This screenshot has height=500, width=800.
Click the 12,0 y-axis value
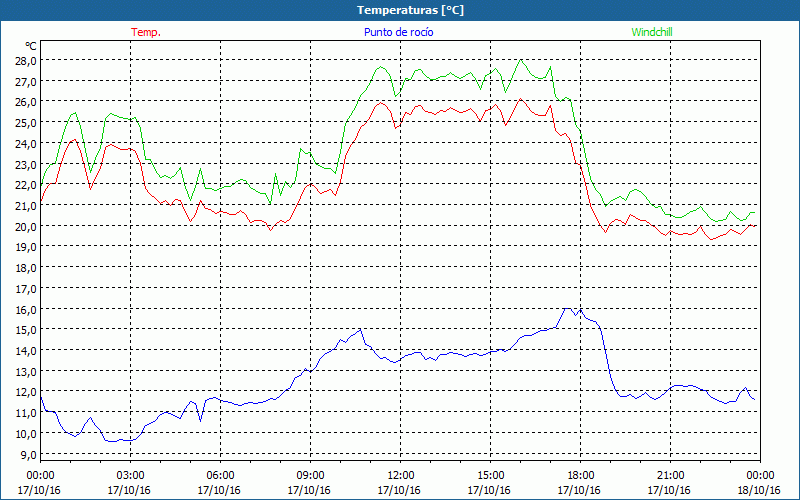pyautogui.click(x=26, y=392)
